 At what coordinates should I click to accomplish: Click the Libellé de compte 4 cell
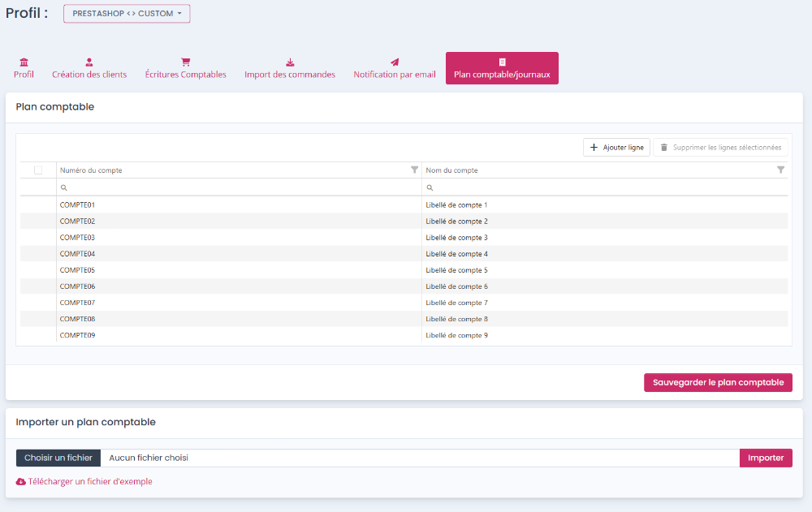point(605,254)
